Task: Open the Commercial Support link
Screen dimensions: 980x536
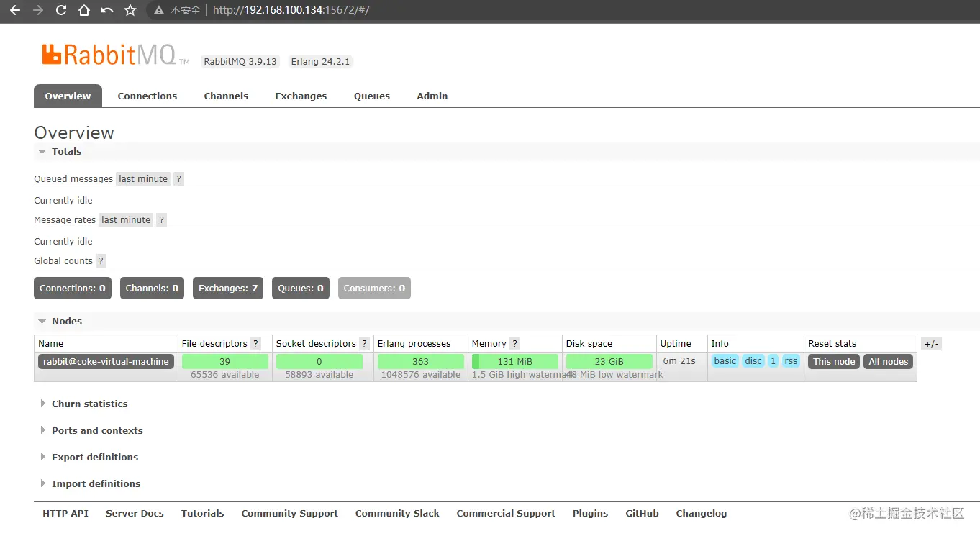Action: coord(506,514)
